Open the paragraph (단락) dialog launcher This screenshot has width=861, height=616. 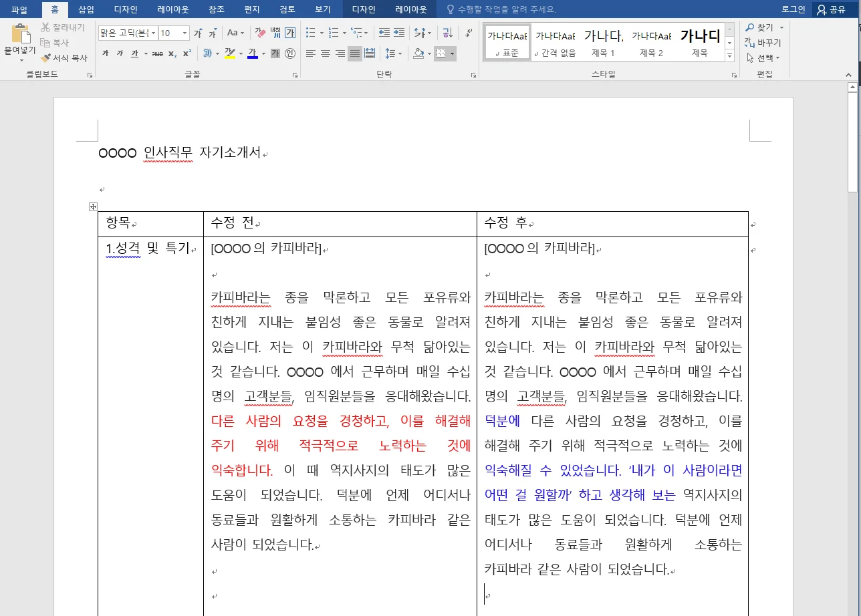[x=473, y=76]
